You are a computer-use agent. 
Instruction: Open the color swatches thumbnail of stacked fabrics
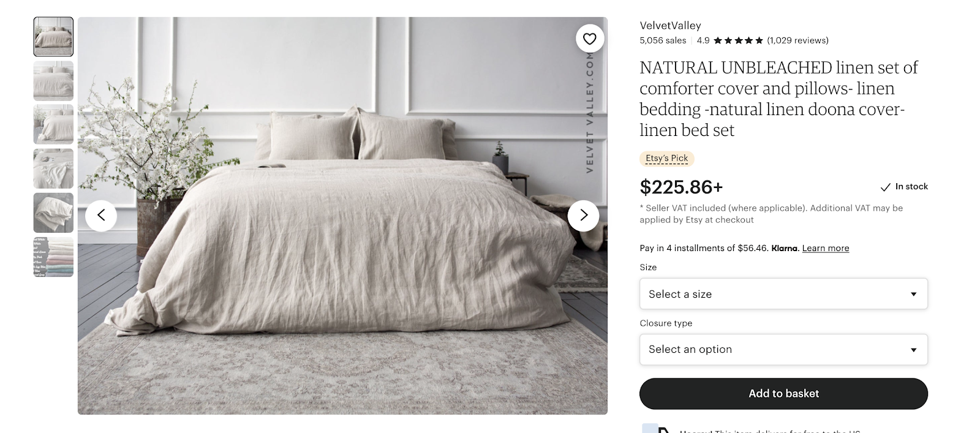coord(53,257)
